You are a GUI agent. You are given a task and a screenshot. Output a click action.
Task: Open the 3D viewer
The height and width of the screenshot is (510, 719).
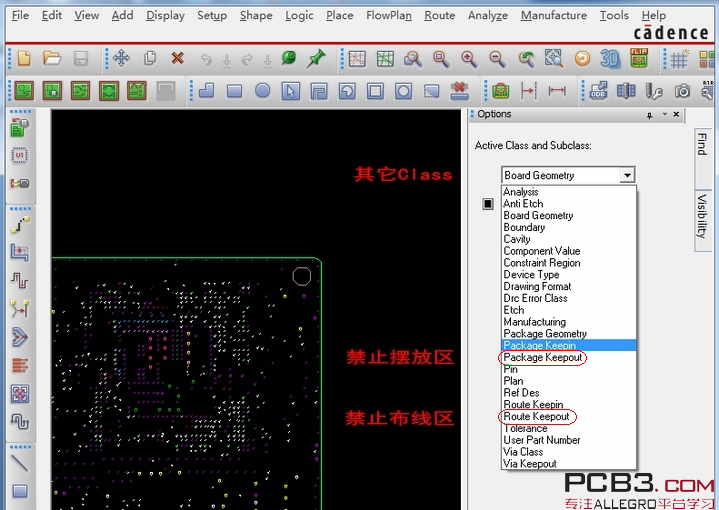point(610,59)
